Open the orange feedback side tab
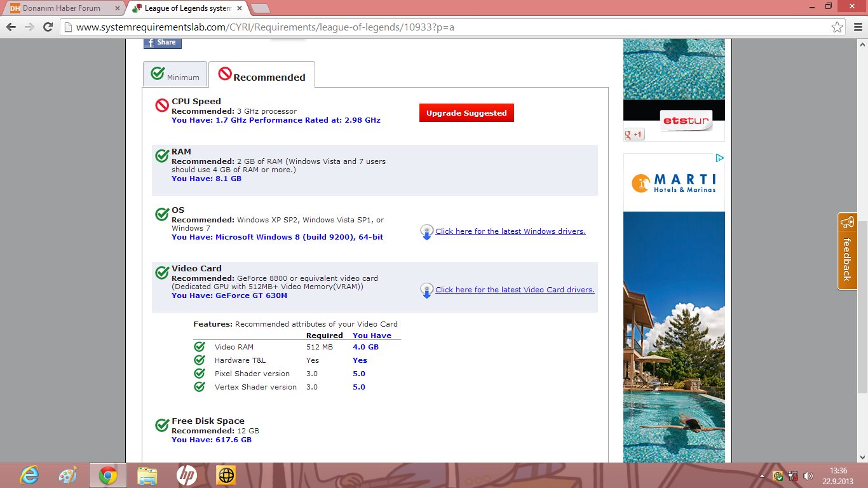This screenshot has width=868, height=488. click(847, 252)
